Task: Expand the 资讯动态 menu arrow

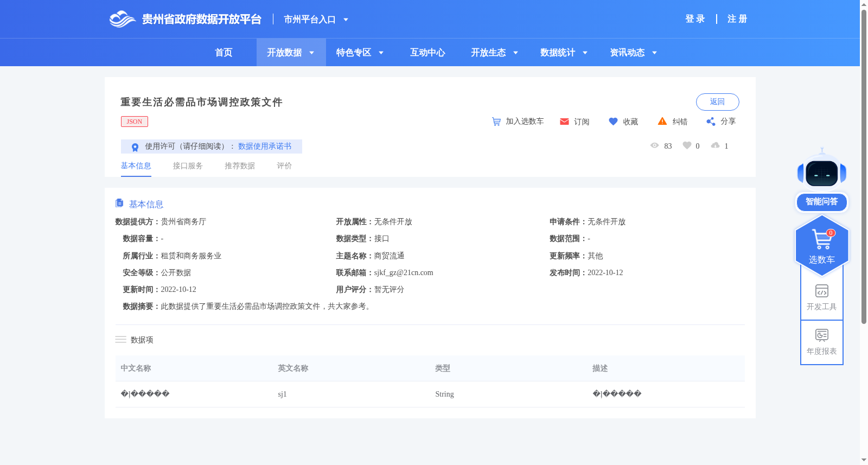Action: [654, 53]
